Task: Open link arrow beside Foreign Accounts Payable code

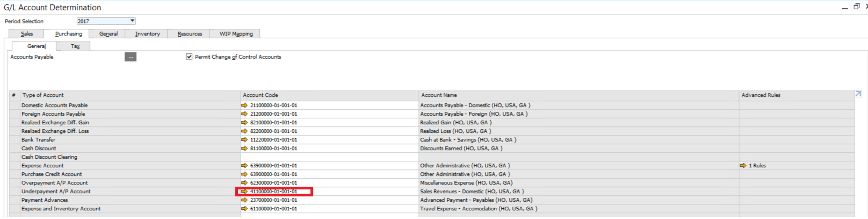Action: click(244, 114)
